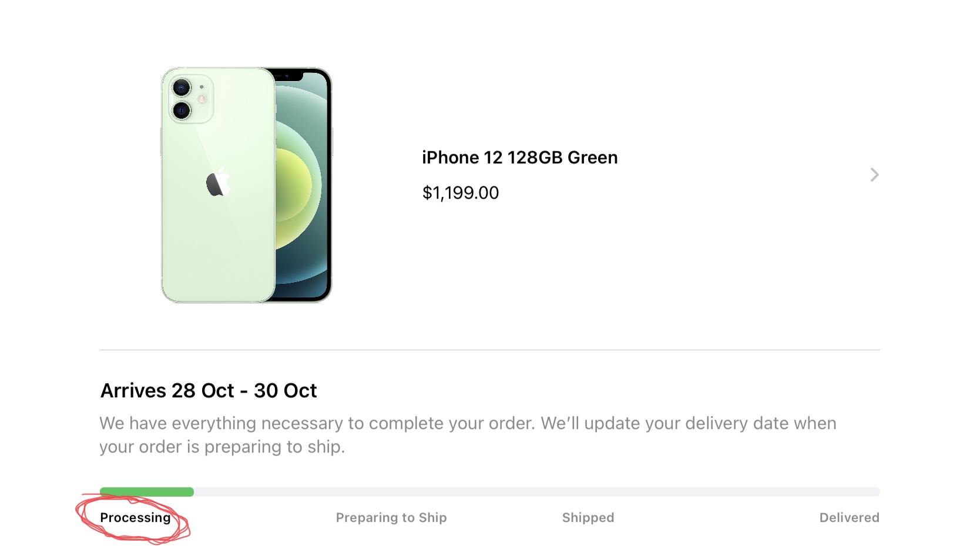Click the small microphone dot beside the cameras
The height and width of the screenshot is (546, 980).
pyautogui.click(x=202, y=87)
